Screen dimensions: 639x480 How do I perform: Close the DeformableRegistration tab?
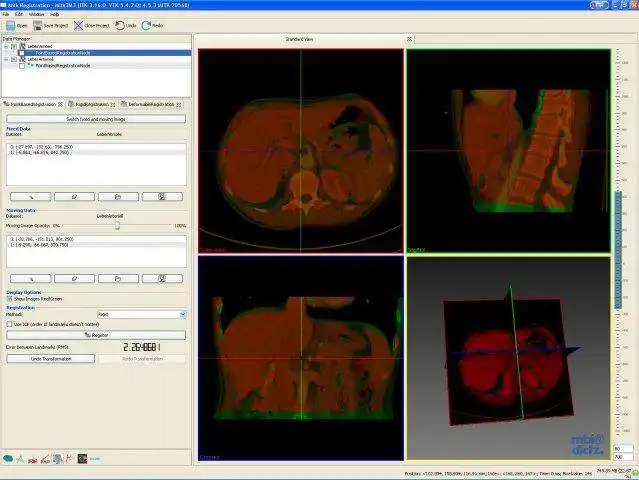(x=178, y=104)
